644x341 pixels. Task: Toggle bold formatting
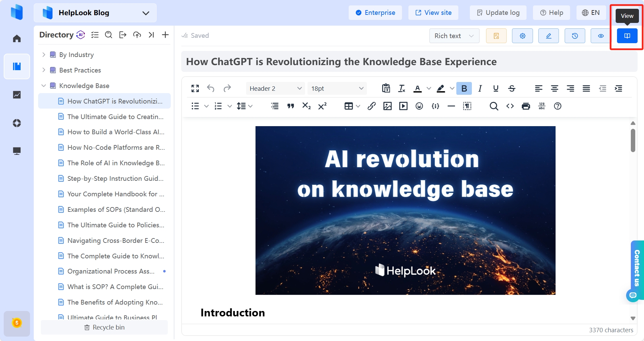point(464,88)
